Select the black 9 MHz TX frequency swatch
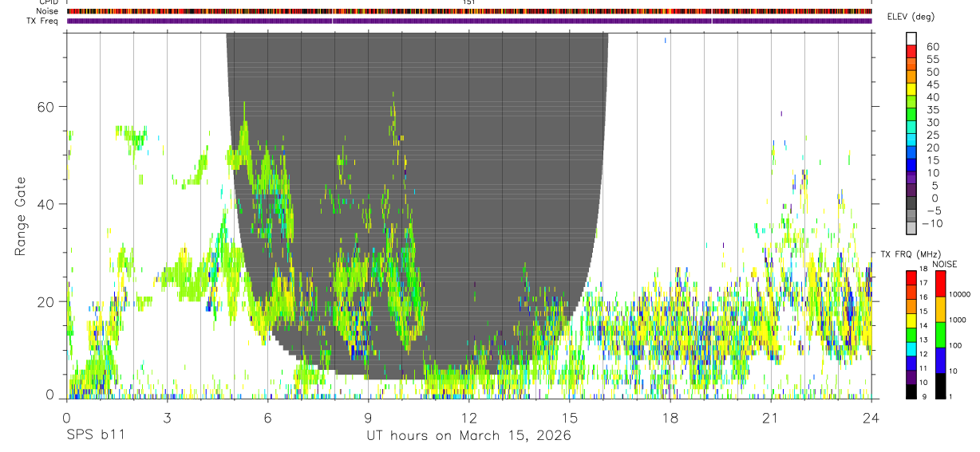The image size is (980, 452). click(x=911, y=391)
